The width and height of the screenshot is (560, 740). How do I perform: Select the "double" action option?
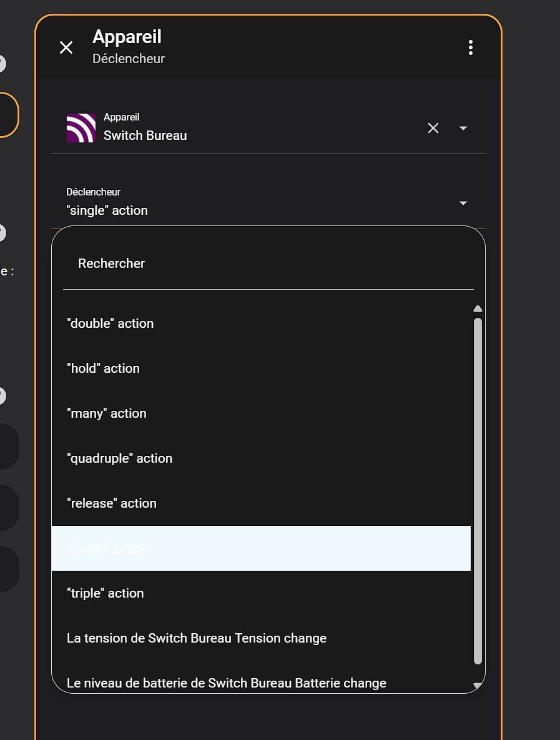(110, 323)
